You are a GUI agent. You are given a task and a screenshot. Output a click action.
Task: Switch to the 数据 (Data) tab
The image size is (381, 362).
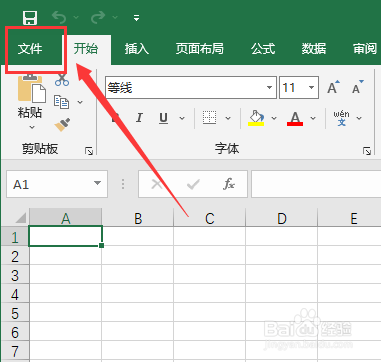pos(314,49)
